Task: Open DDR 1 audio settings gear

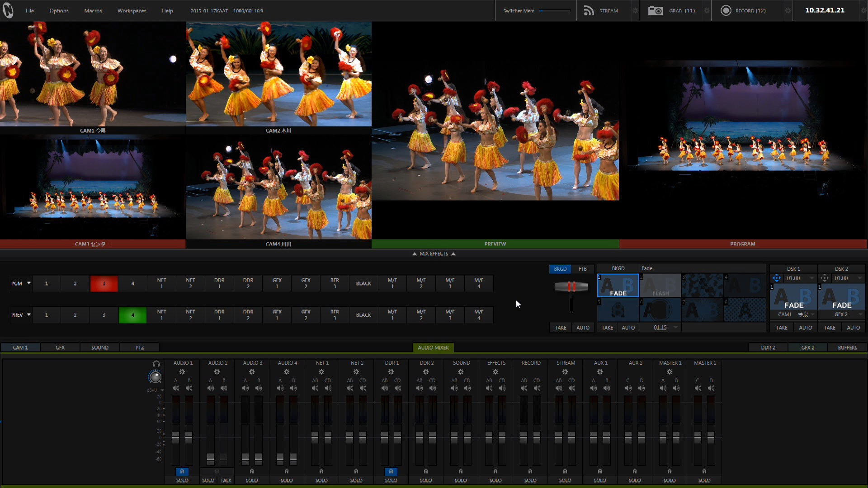Action: pos(391,372)
